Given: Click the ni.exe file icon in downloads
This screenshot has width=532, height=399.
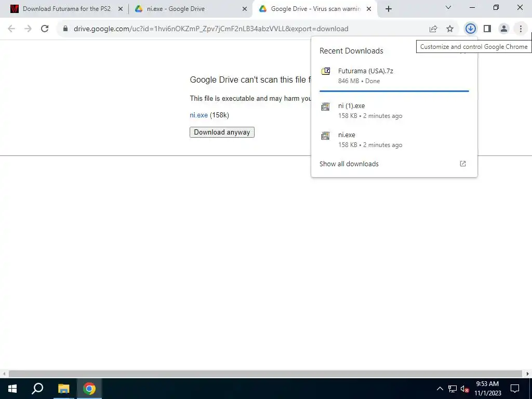Looking at the screenshot, I should [325, 136].
